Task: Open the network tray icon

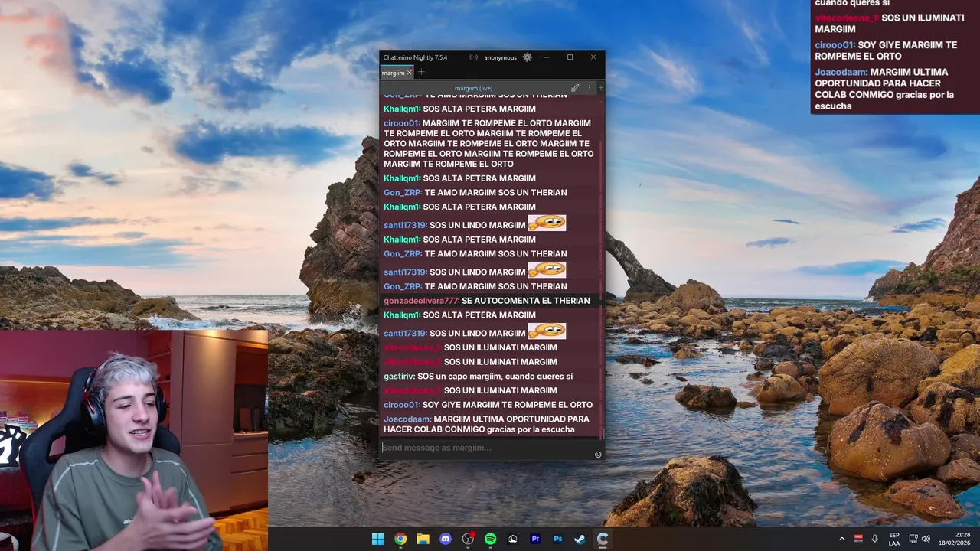Action: point(913,539)
